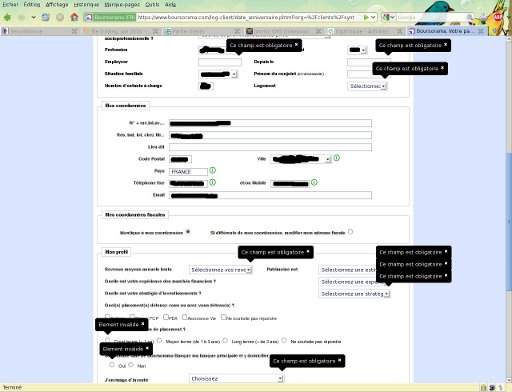Image resolution: width=512 pixels, height=392 pixels.
Task: Click the Reload page icon
Action: coord(46,17)
